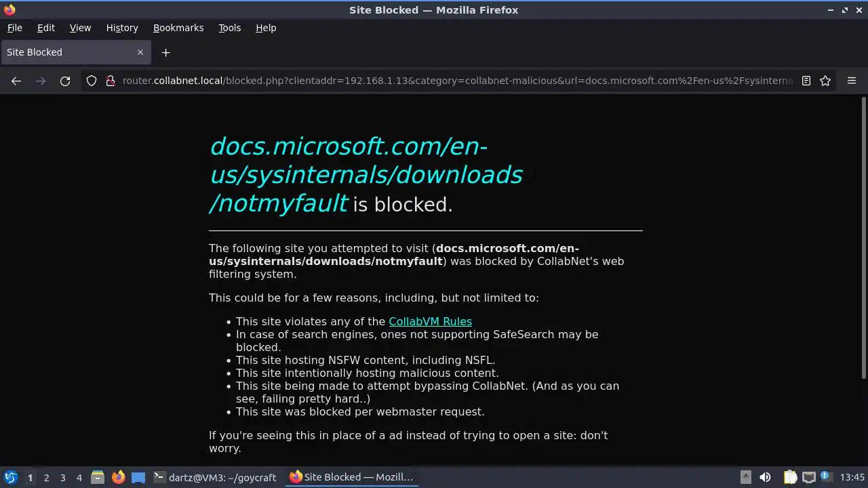Open the update notifier tray icon
Image resolution: width=868 pixels, height=488 pixels.
tap(827, 476)
